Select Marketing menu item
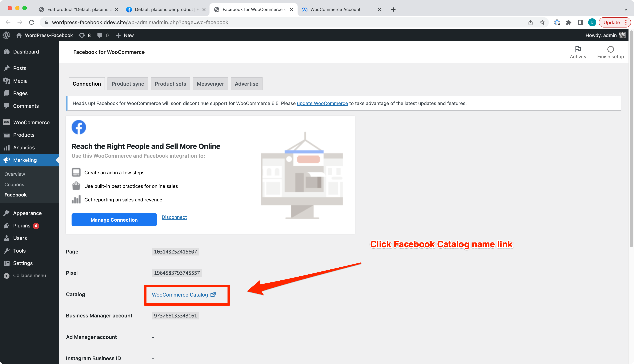The height and width of the screenshot is (364, 634). [29, 160]
